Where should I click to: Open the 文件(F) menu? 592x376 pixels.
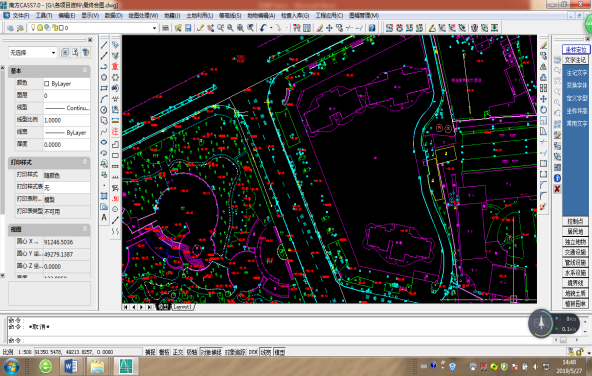pos(20,15)
